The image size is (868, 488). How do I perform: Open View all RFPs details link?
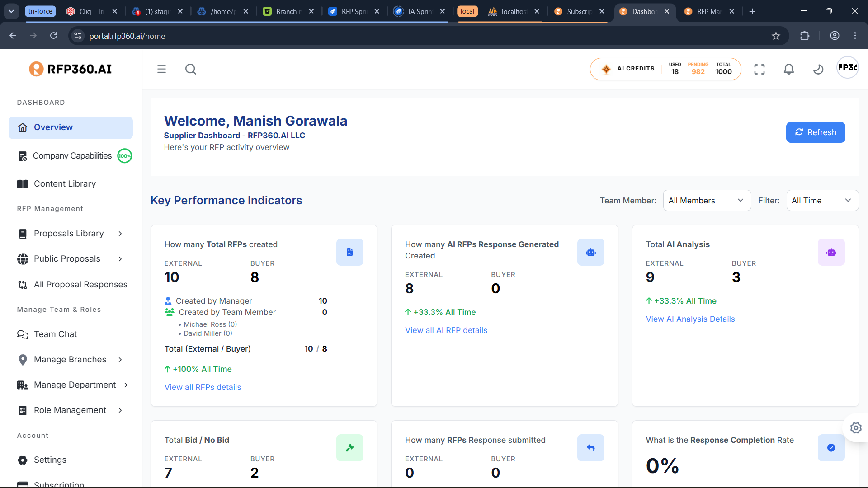tap(203, 387)
